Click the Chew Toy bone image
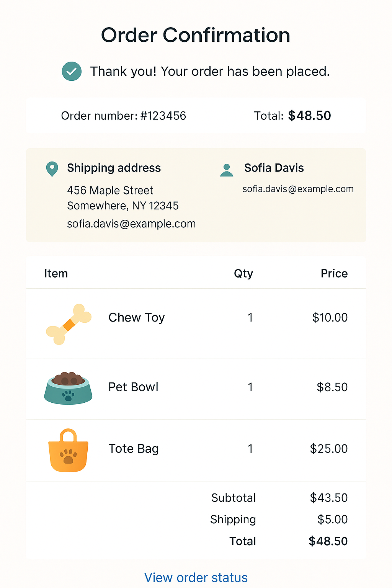This screenshot has width=392, height=588. [x=69, y=324]
